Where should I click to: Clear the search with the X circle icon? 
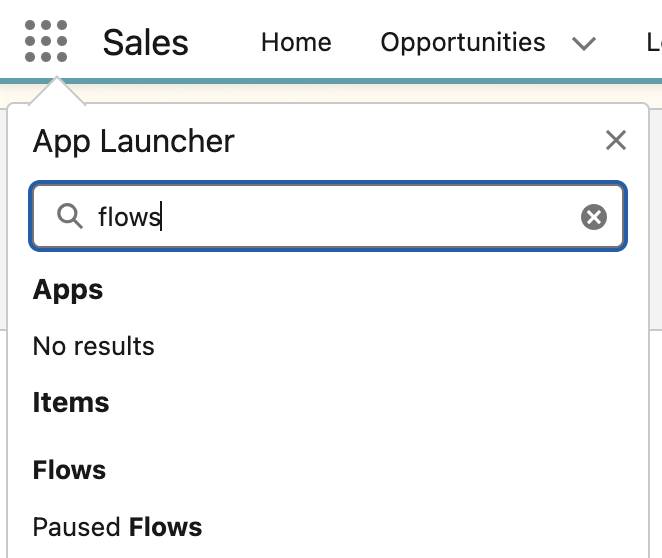tap(594, 217)
